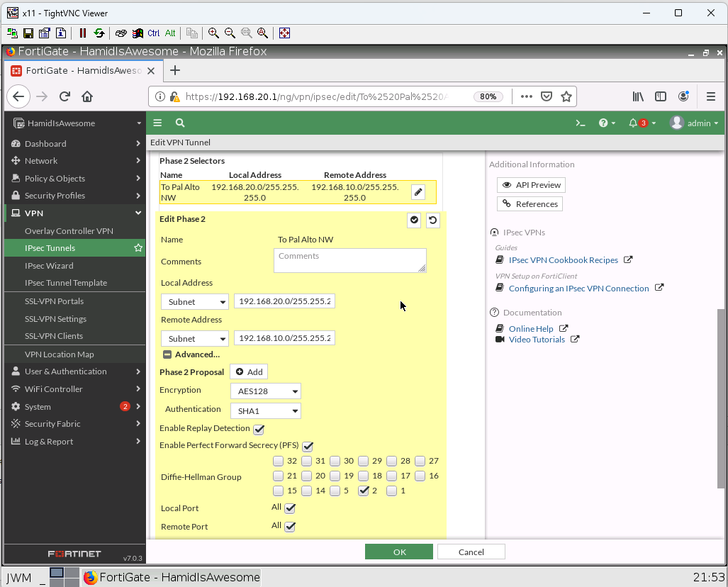The height and width of the screenshot is (587, 728).
Task: Toggle the hamburger menu in FortiGate header
Action: tap(157, 123)
